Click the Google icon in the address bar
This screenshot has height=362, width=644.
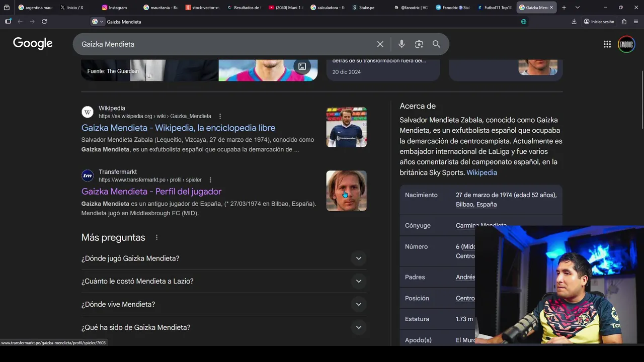pyautogui.click(x=95, y=22)
